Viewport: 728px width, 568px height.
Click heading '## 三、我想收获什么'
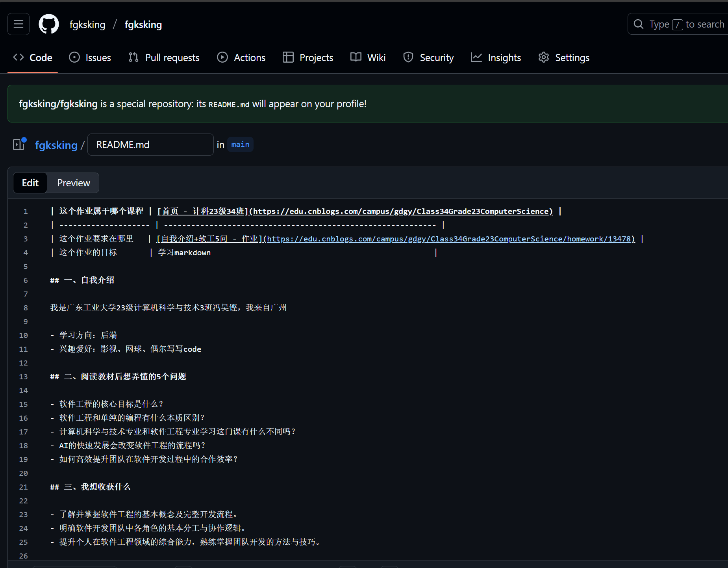coord(90,487)
